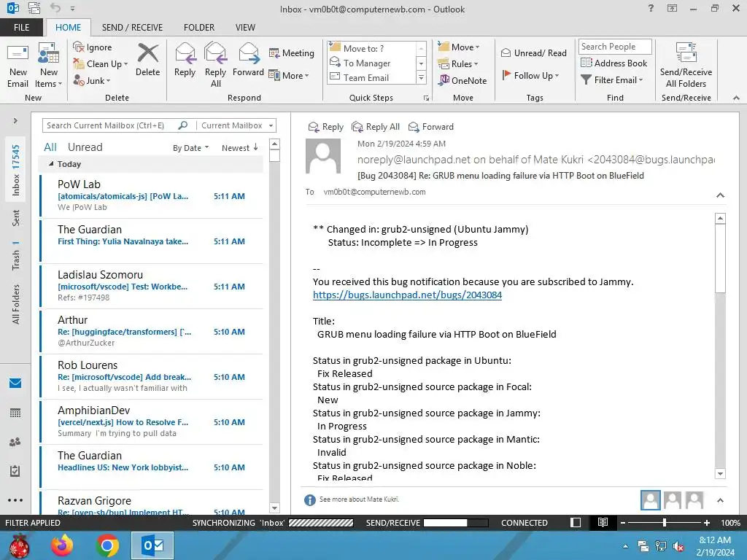Open the bugs.launchpad.net bug link
Image resolution: width=747 pixels, height=560 pixels.
pos(407,295)
